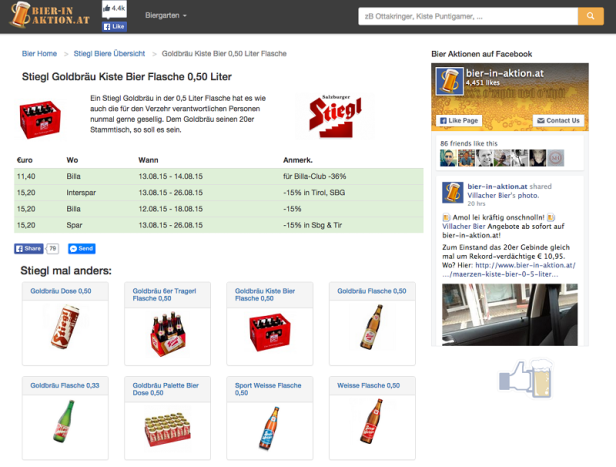Open the Goldbräu Flasche 0,50 link
This screenshot has height=467, width=616.
pyautogui.click(x=372, y=291)
